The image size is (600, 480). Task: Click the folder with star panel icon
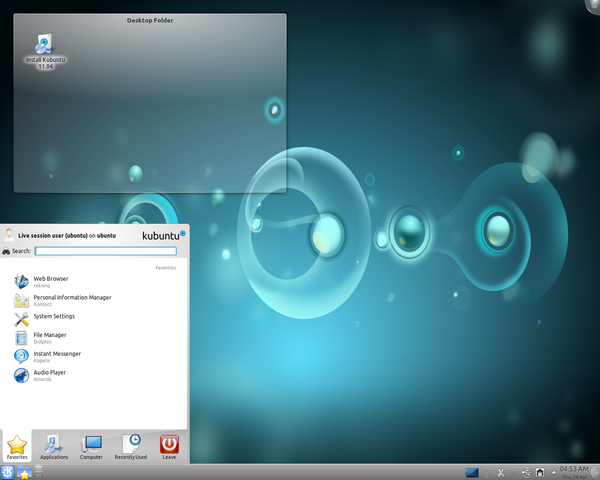24,472
